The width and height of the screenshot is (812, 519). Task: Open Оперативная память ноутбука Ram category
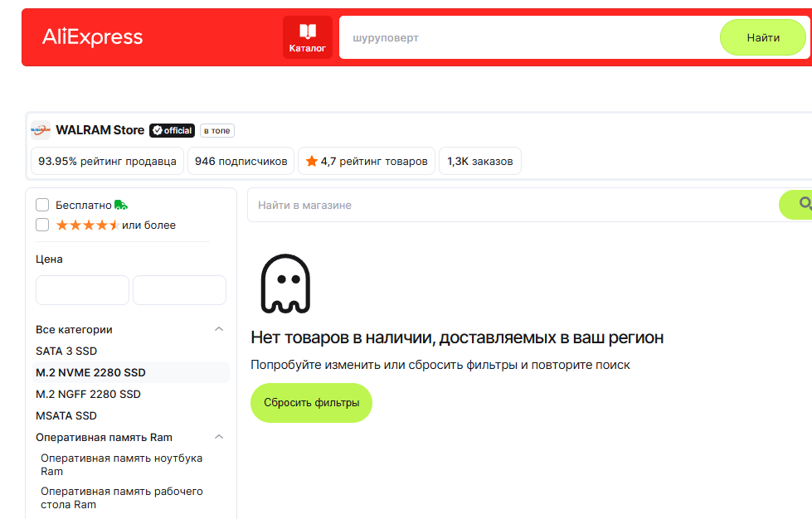click(122, 464)
